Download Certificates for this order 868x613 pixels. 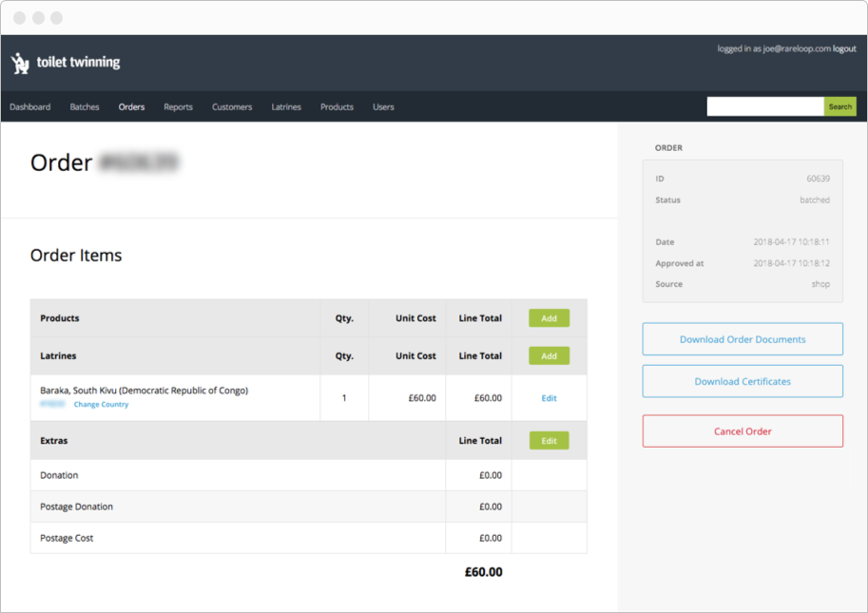pyautogui.click(x=743, y=381)
